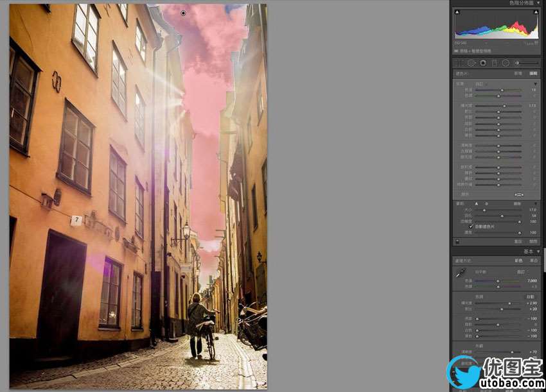546x392 pixels.
Task: Pick the White Balance eyedropper tool
Action: [460, 273]
